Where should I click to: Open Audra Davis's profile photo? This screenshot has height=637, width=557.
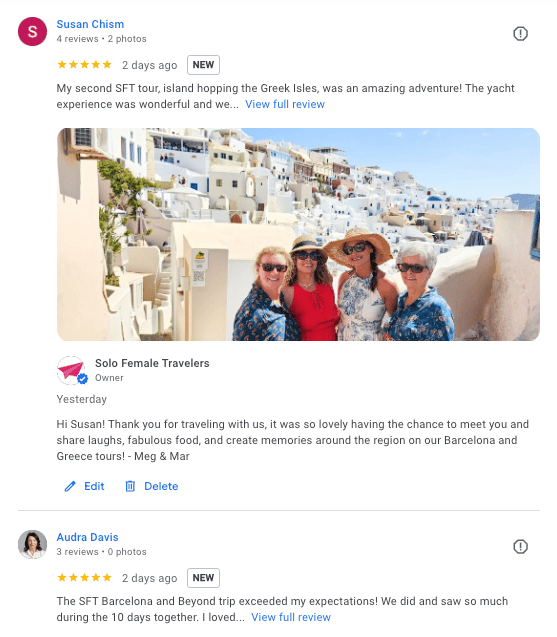pos(33,544)
